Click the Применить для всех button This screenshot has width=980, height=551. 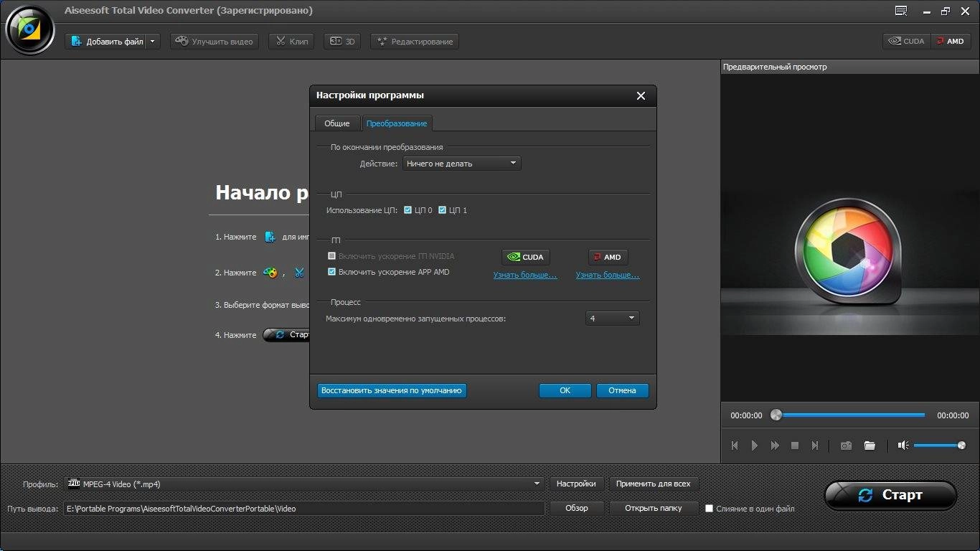653,484
